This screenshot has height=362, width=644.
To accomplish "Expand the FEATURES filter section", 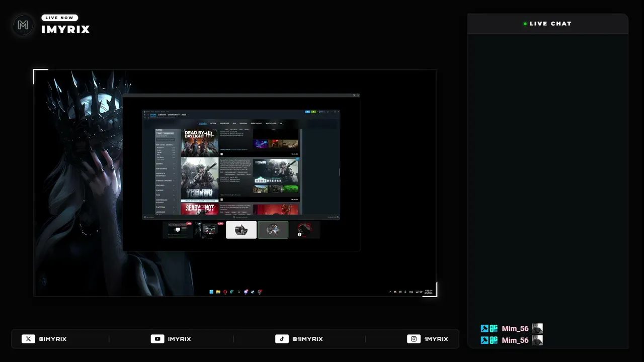I will (165, 186).
